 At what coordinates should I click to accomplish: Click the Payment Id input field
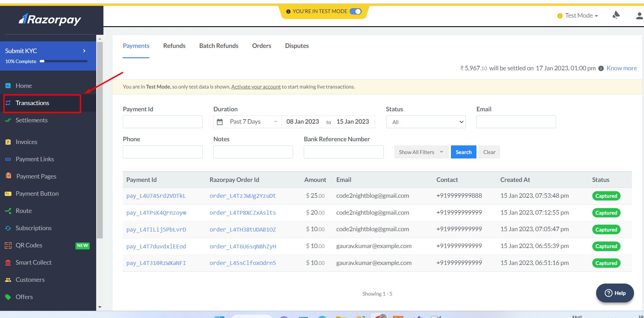click(163, 122)
